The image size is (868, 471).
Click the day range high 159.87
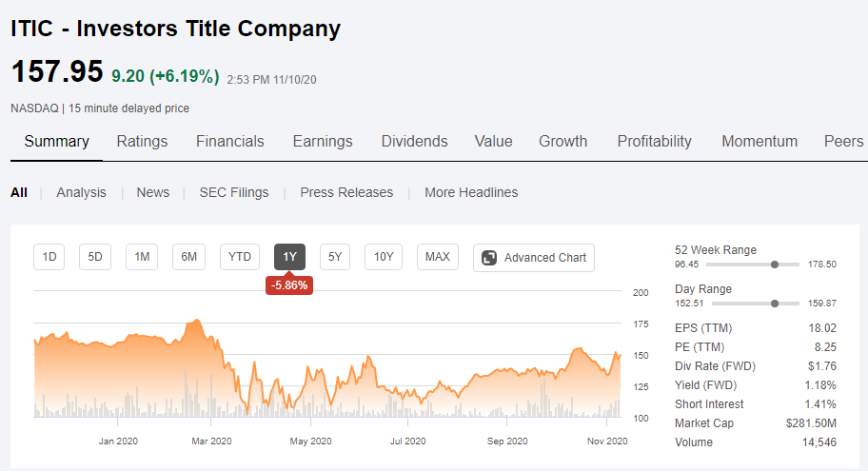coord(822,304)
